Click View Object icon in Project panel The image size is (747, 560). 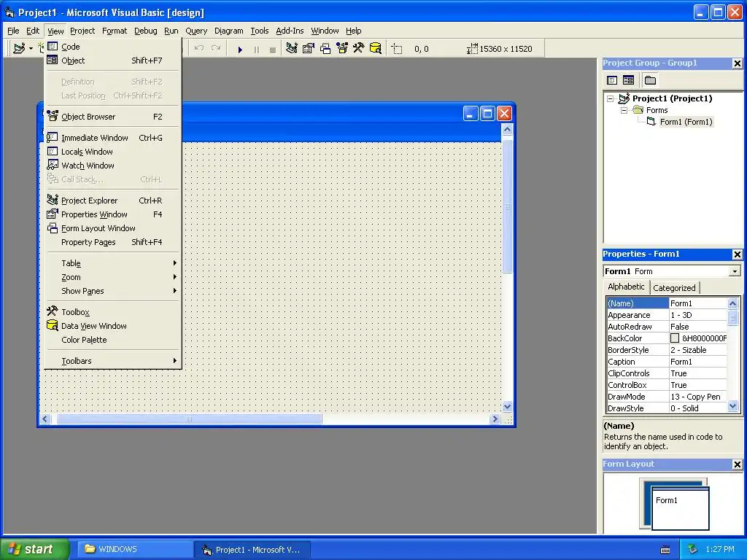pos(628,80)
